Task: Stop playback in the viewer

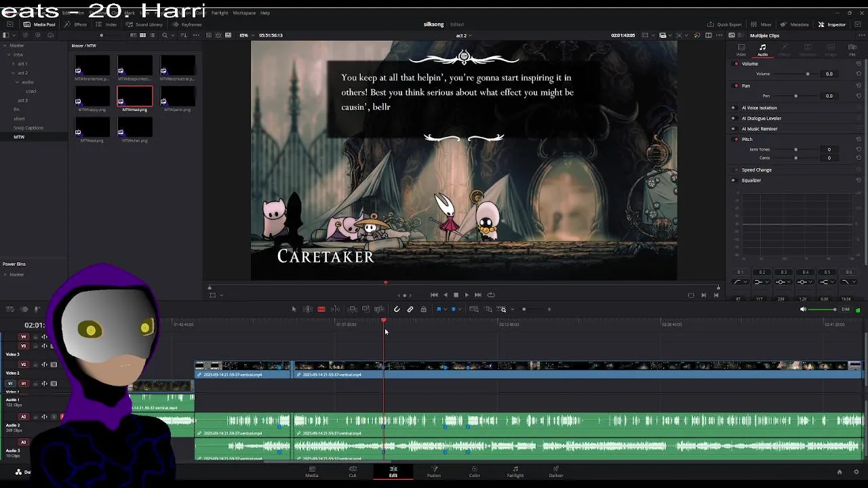Action: [x=456, y=295]
